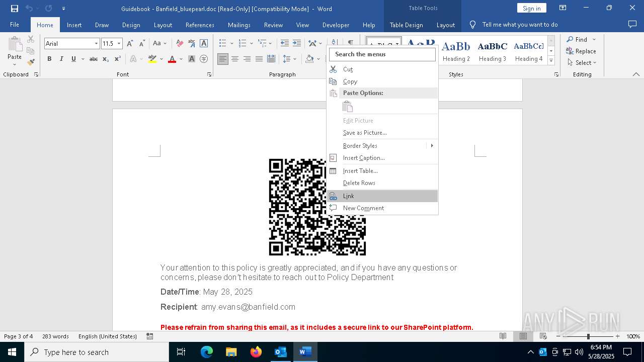This screenshot has height=362, width=644.
Task: Expand Border Styles submenu arrow
Action: (x=432, y=146)
